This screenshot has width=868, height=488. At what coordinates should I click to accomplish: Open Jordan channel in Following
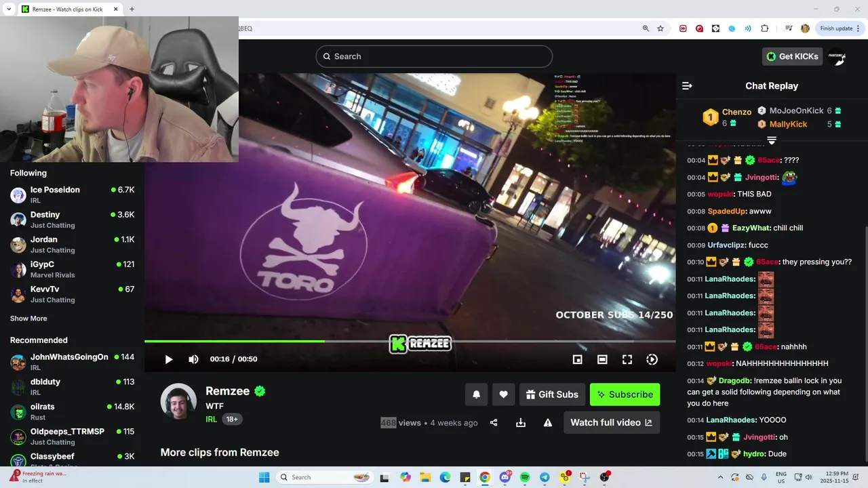(x=72, y=245)
